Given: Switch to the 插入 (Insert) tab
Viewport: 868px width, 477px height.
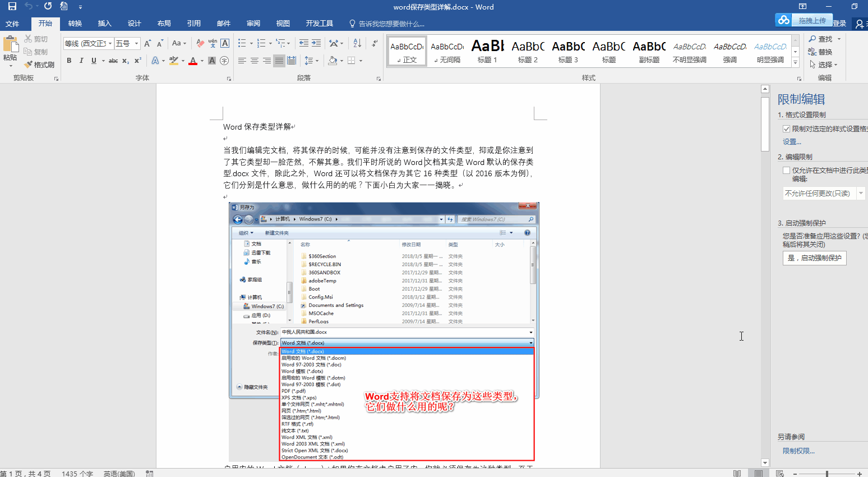Looking at the screenshot, I should click(x=105, y=24).
